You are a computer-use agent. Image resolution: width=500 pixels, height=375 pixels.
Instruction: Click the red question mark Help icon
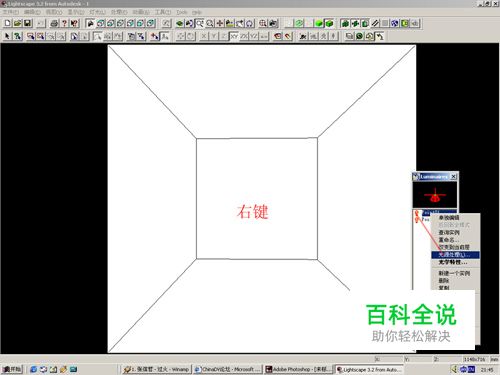click(x=64, y=23)
